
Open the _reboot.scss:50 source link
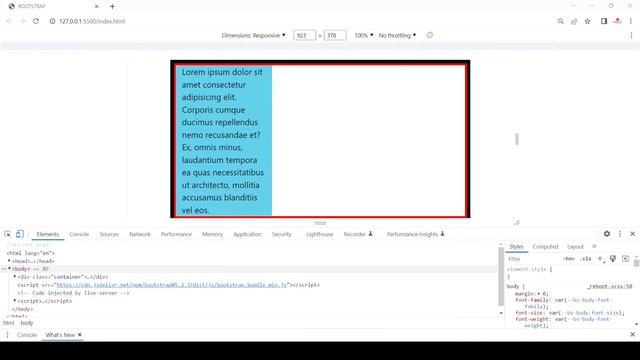609,287
